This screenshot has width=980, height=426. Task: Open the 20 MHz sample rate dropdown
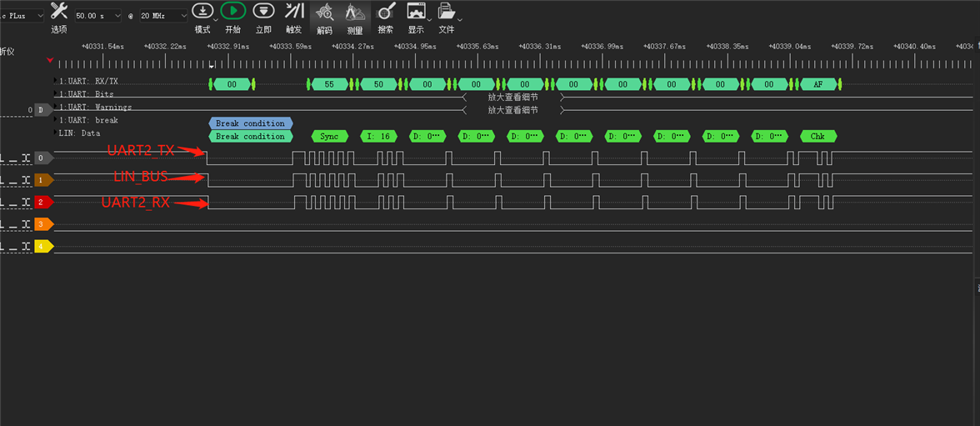[x=163, y=16]
